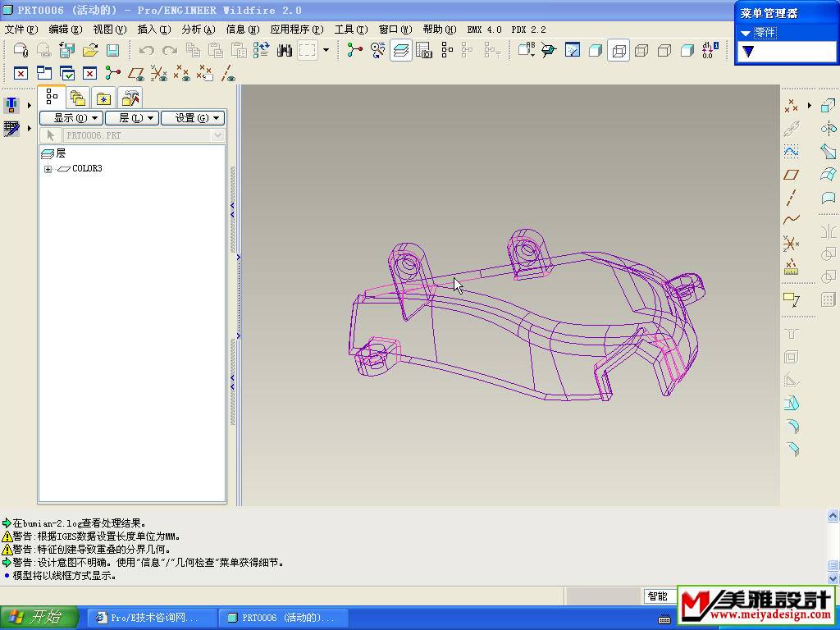Open the 设置(G) dropdown menu
The width and height of the screenshot is (840, 630).
pos(192,118)
